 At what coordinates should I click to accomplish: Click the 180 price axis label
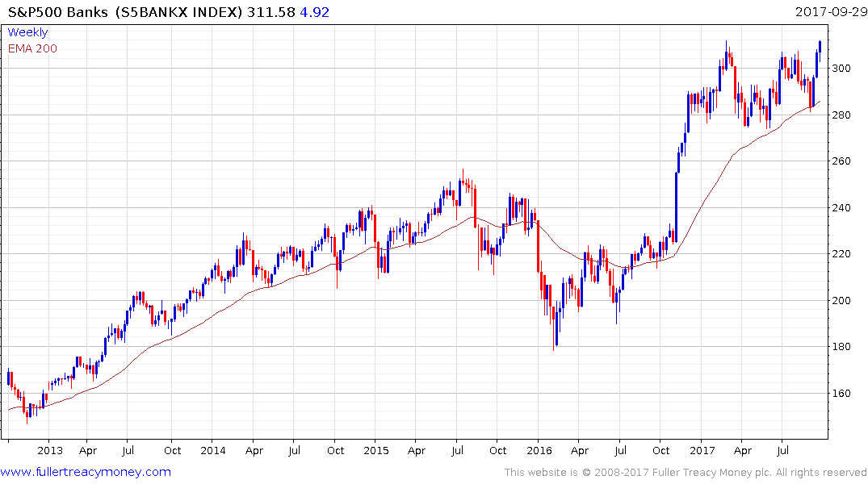click(x=841, y=347)
